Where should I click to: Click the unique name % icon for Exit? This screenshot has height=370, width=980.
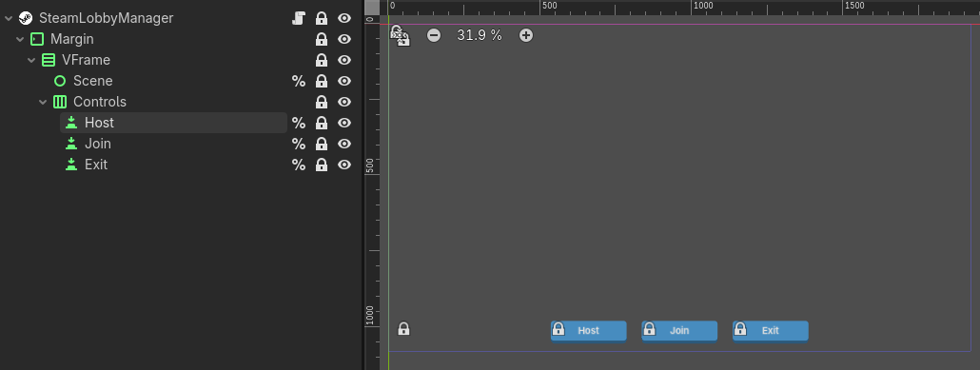coord(299,165)
